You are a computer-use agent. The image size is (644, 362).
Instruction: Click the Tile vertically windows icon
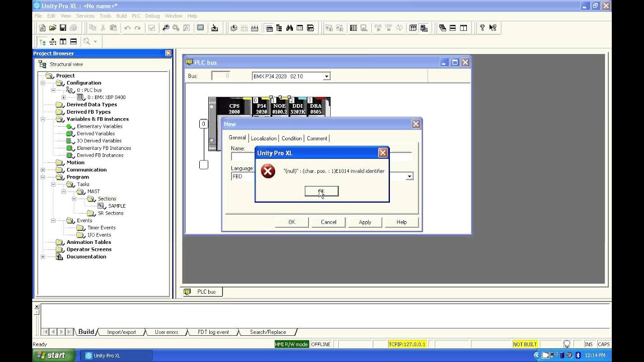pos(463,28)
